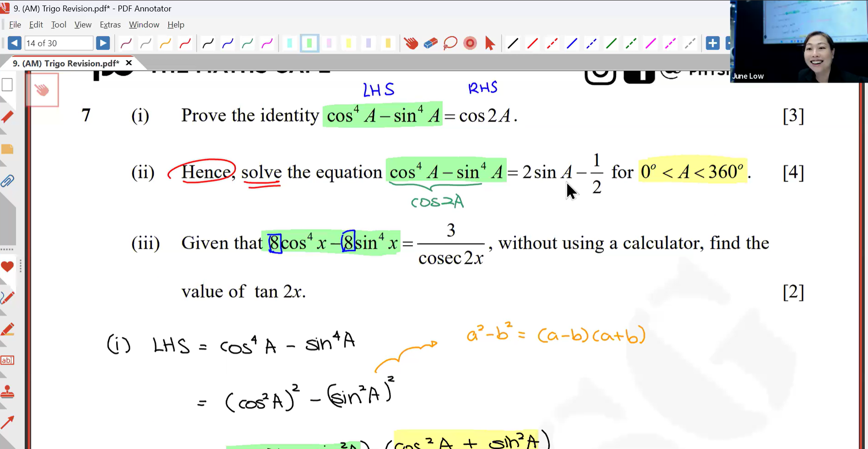Activate the red laser pointer dot

(x=470, y=43)
